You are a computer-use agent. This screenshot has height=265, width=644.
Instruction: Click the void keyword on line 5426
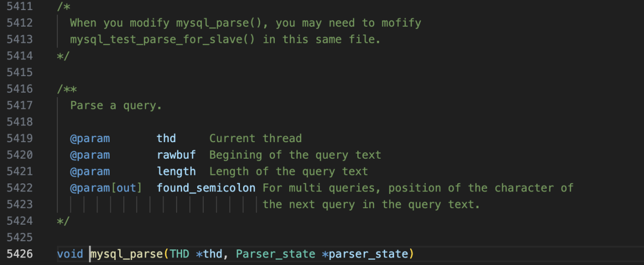pos(70,254)
